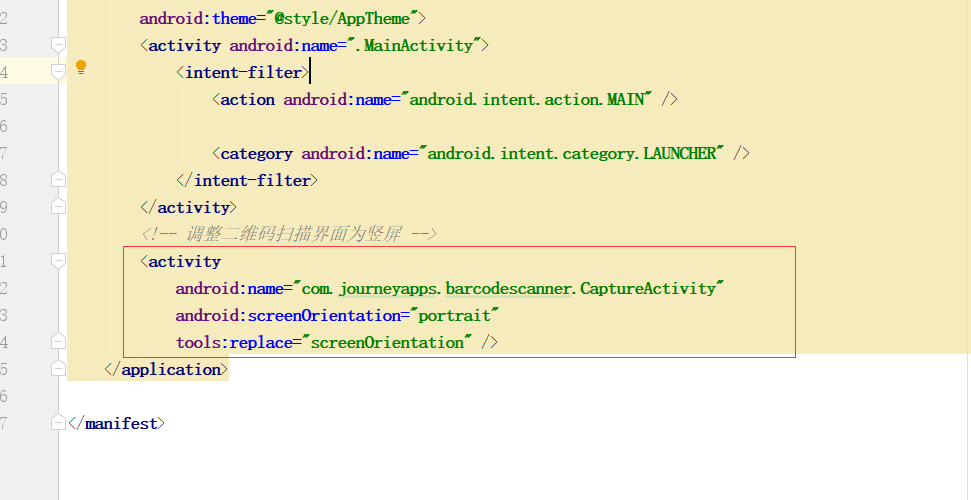The width and height of the screenshot is (971, 500).
Task: Click the "portrait" orientation value
Action: (455, 315)
